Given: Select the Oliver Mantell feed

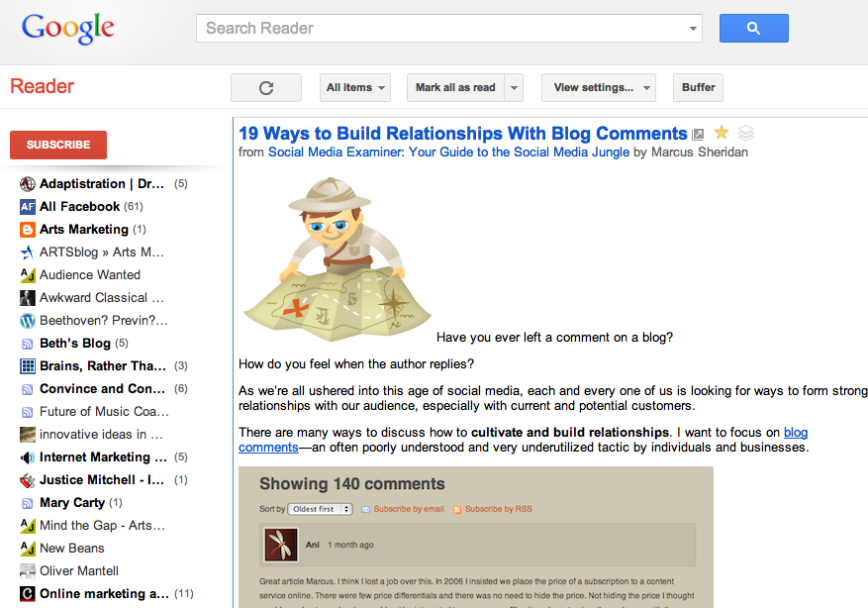Looking at the screenshot, I should (x=79, y=571).
